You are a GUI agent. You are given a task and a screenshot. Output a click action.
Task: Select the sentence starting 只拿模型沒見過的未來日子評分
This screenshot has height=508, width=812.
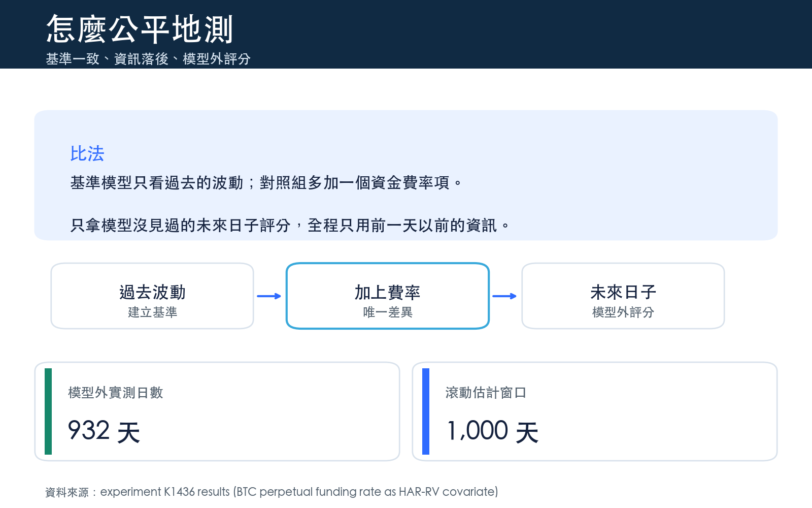pos(290,225)
